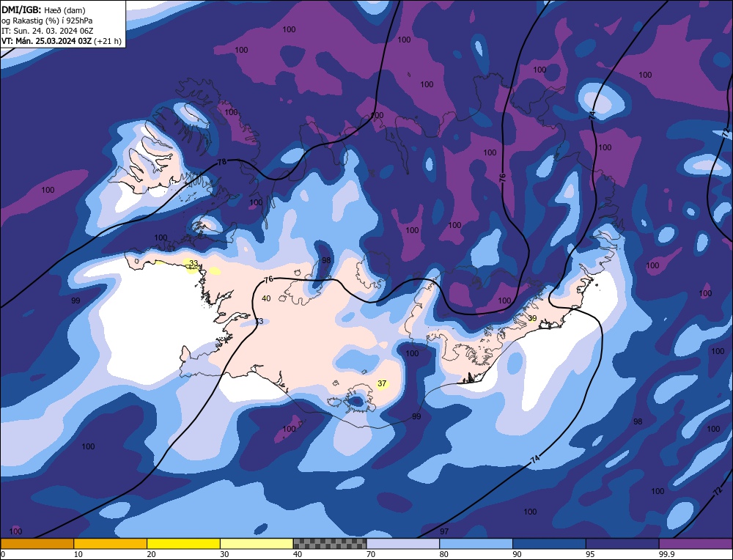The height and width of the screenshot is (560, 733).
Task: Click the dark orange 0–10 legend swatch
Action: (x=37, y=544)
